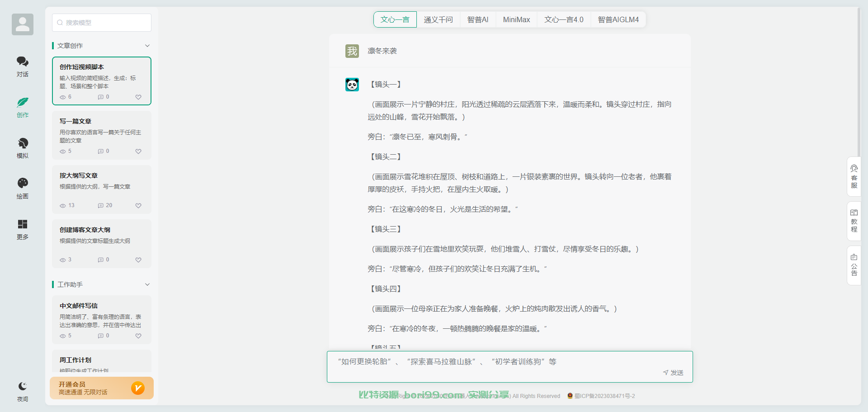Select the 按大纲写文章 template card
The width and height of the screenshot is (868, 412).
pos(102,189)
